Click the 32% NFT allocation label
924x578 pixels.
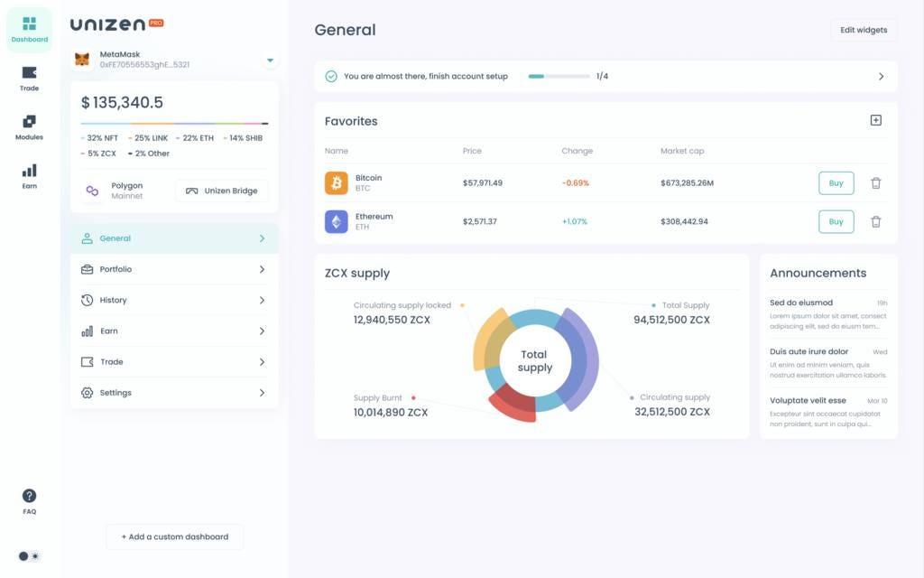103,138
